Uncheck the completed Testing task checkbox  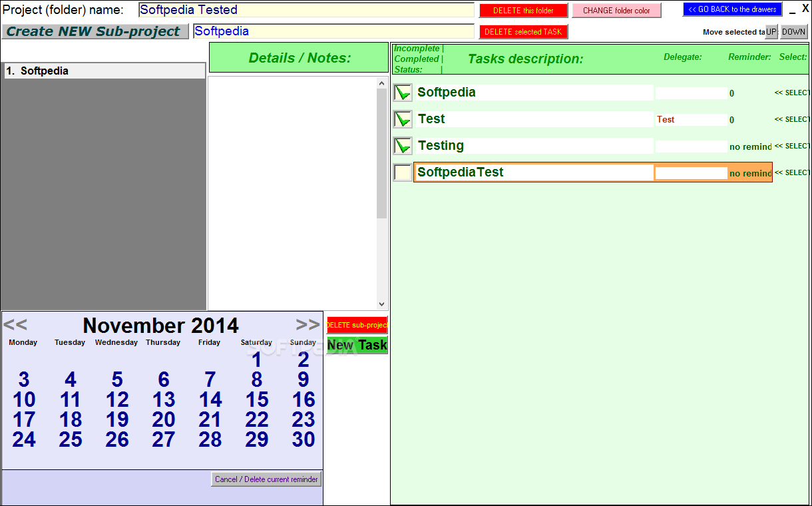pos(403,146)
